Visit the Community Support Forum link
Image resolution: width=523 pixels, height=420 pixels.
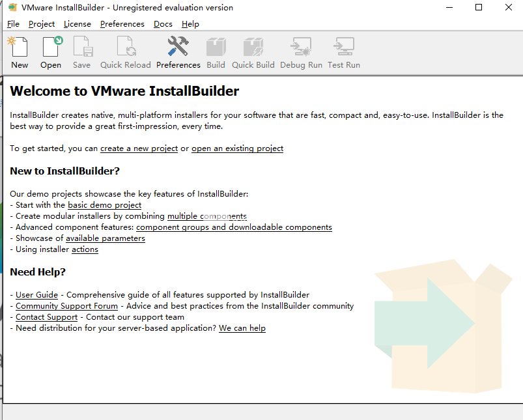(x=66, y=306)
